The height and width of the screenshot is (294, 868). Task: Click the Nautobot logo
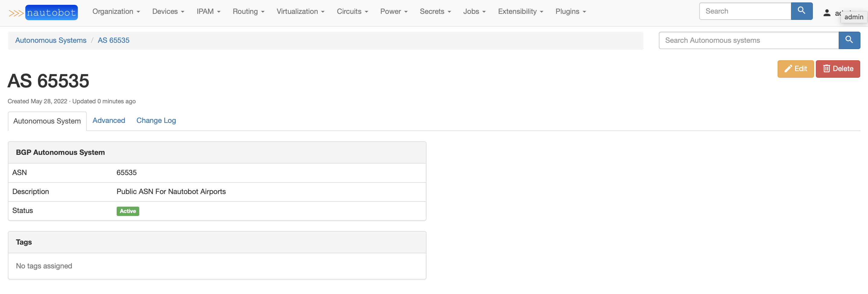pos(43,12)
